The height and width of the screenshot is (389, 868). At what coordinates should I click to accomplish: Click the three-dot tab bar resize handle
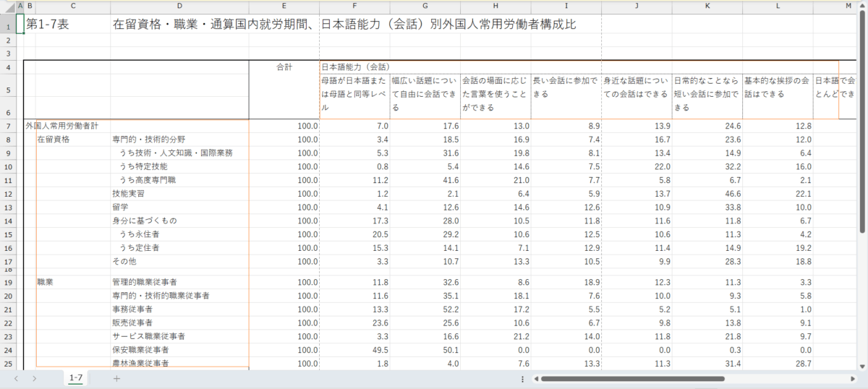[x=522, y=378]
